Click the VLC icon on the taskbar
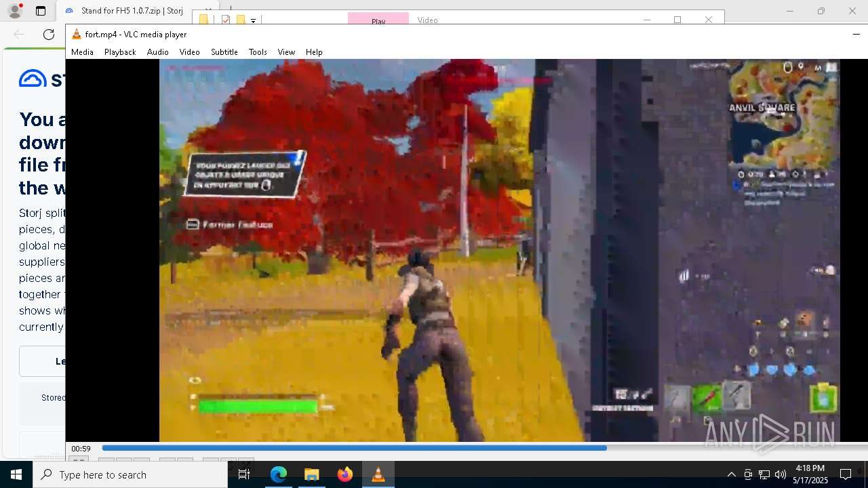868x488 pixels. (378, 474)
